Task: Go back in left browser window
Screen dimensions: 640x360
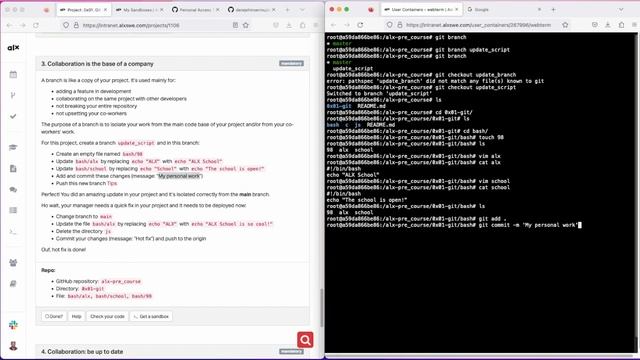Action: point(9,25)
